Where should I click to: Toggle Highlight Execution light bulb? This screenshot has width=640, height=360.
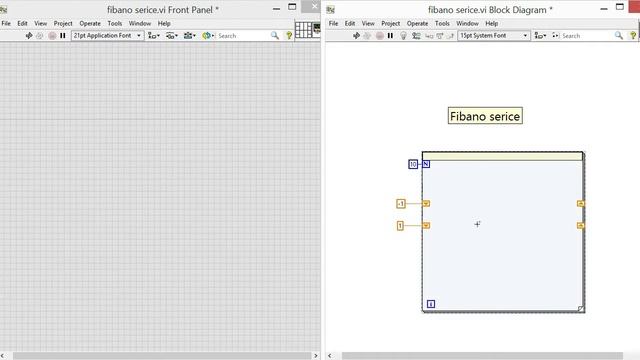(x=403, y=36)
